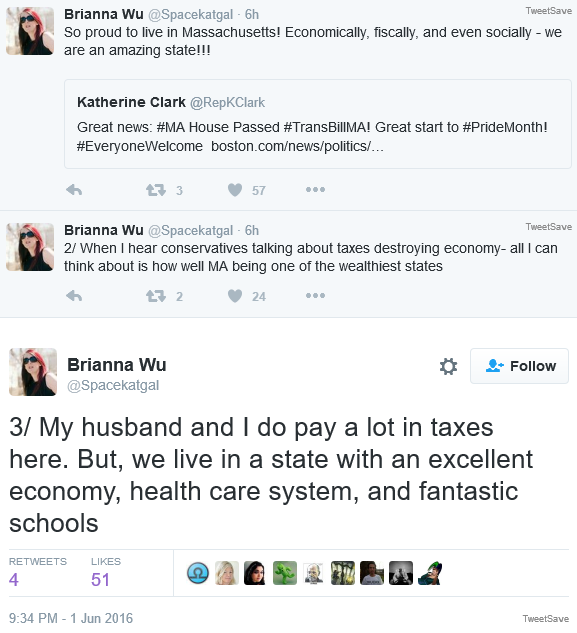The image size is (577, 633).
Task: Reply to the Massachusetts pride tweet
Action: point(74,190)
